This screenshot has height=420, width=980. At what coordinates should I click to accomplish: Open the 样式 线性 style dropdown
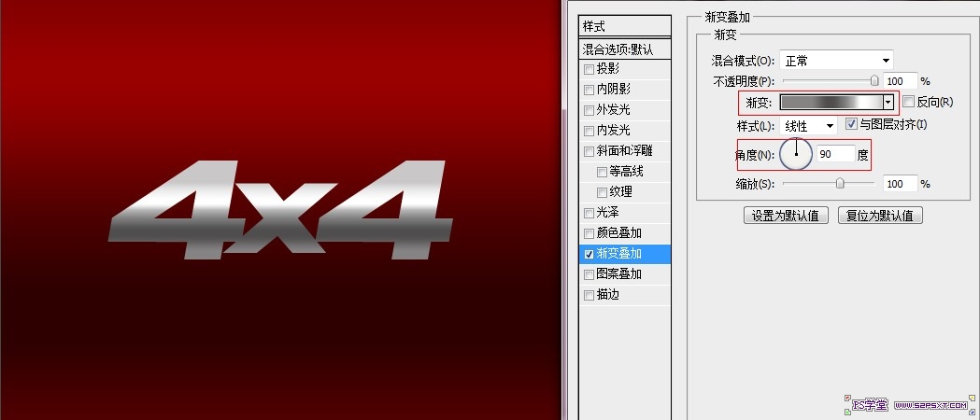point(808,125)
